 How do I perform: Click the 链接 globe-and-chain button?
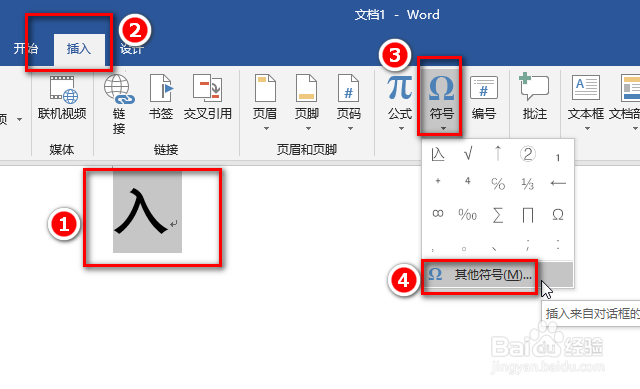click(x=119, y=104)
